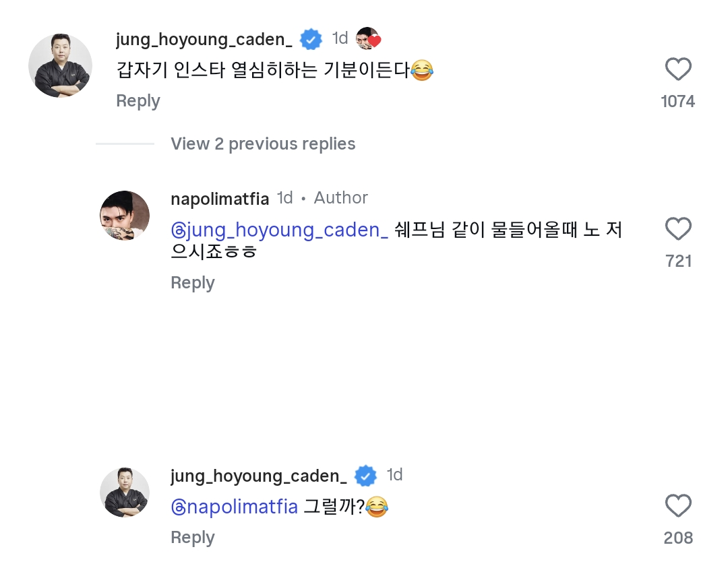
Task: Click the blue @napolimatfia mention
Action: 235,507
